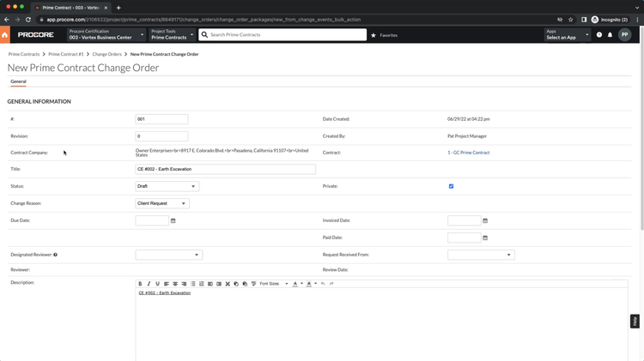The height and width of the screenshot is (361, 644).
Task: Open the PP user avatar menu
Action: tap(625, 35)
